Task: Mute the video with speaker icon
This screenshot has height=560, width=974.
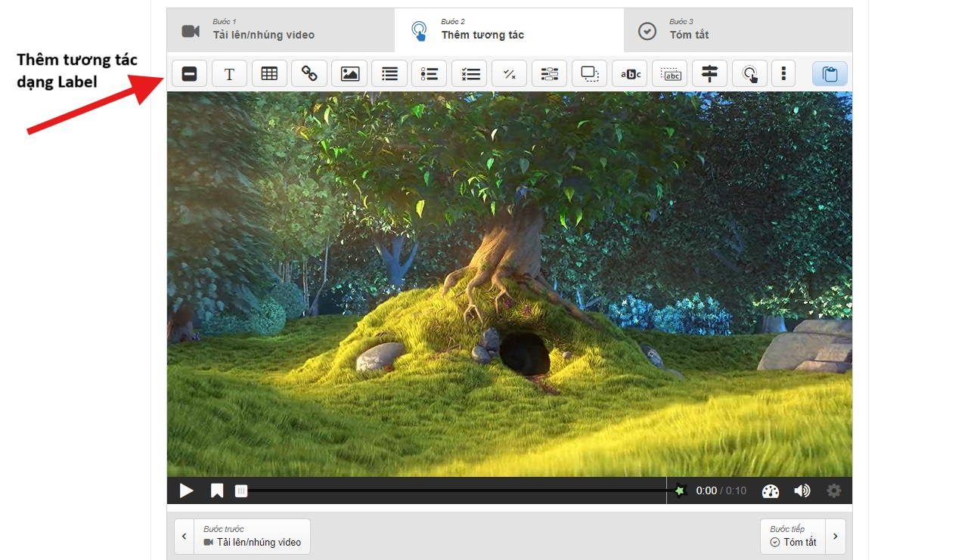Action: click(x=802, y=490)
